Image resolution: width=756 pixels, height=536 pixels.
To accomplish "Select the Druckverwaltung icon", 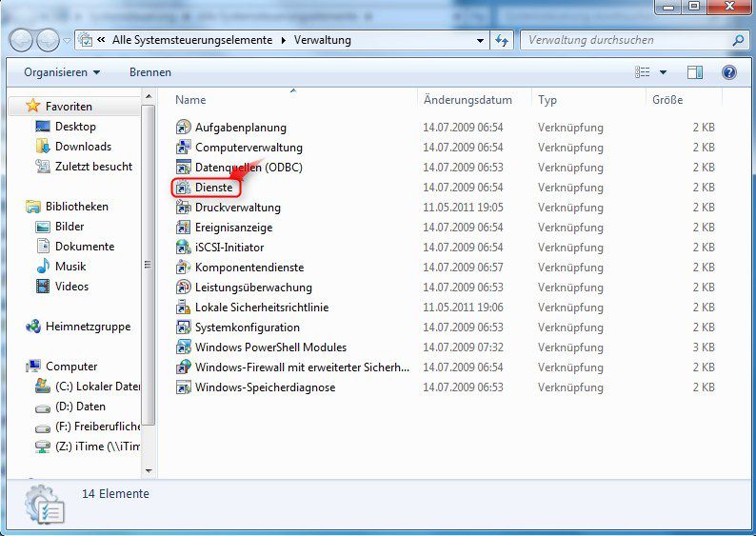I will pyautogui.click(x=183, y=208).
